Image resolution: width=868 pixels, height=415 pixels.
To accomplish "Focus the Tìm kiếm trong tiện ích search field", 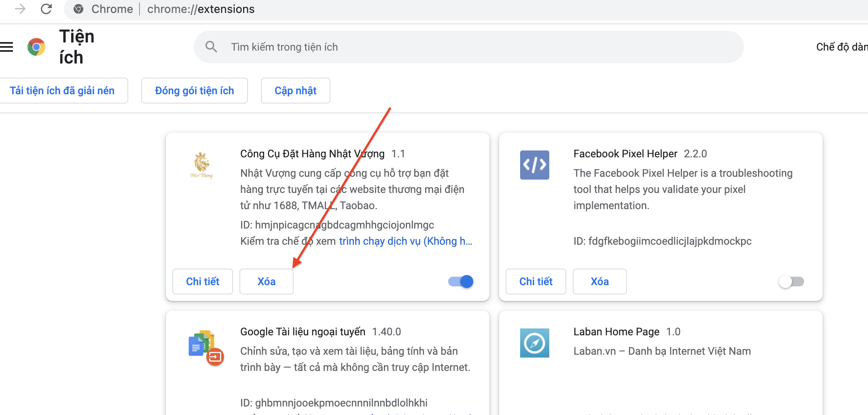I will 468,47.
